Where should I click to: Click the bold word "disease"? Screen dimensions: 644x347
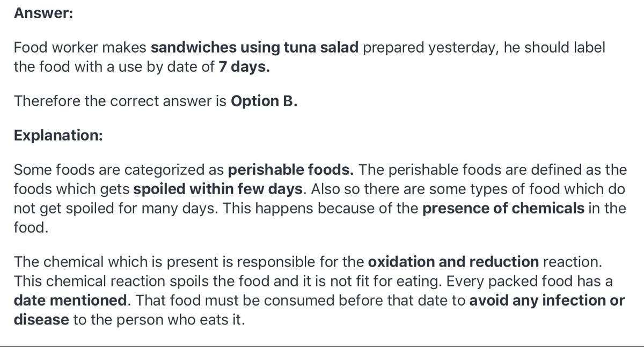(x=41, y=320)
